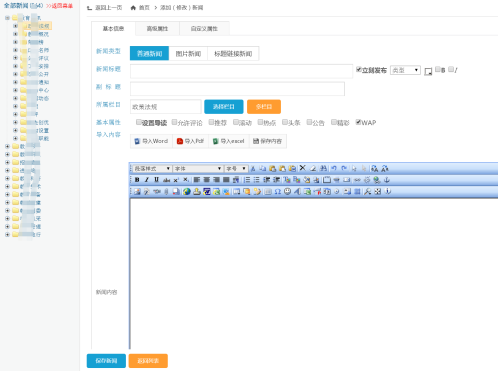Enable the 允许评论 checkbox
This screenshot has width=499, height=371.
[x=174, y=122]
